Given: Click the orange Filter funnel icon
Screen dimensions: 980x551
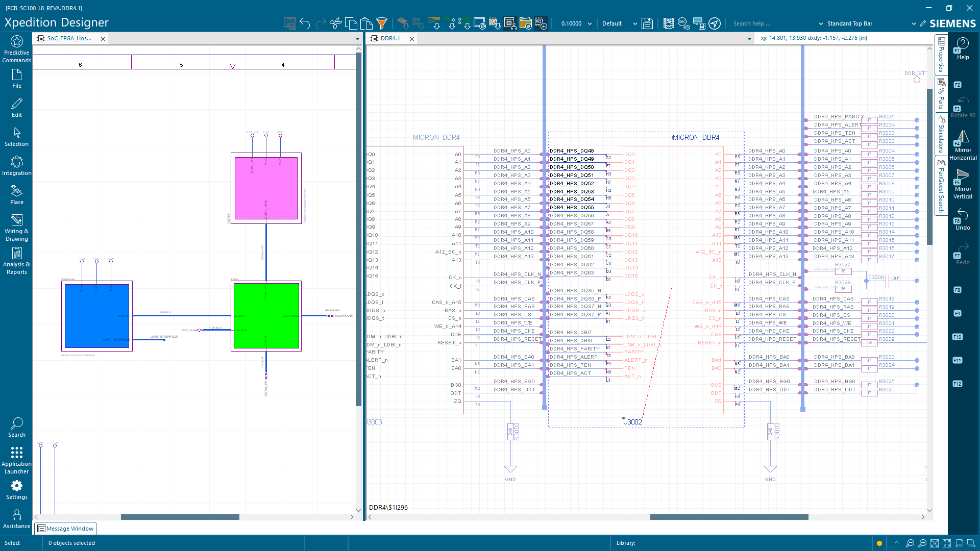Looking at the screenshot, I should (x=381, y=23).
